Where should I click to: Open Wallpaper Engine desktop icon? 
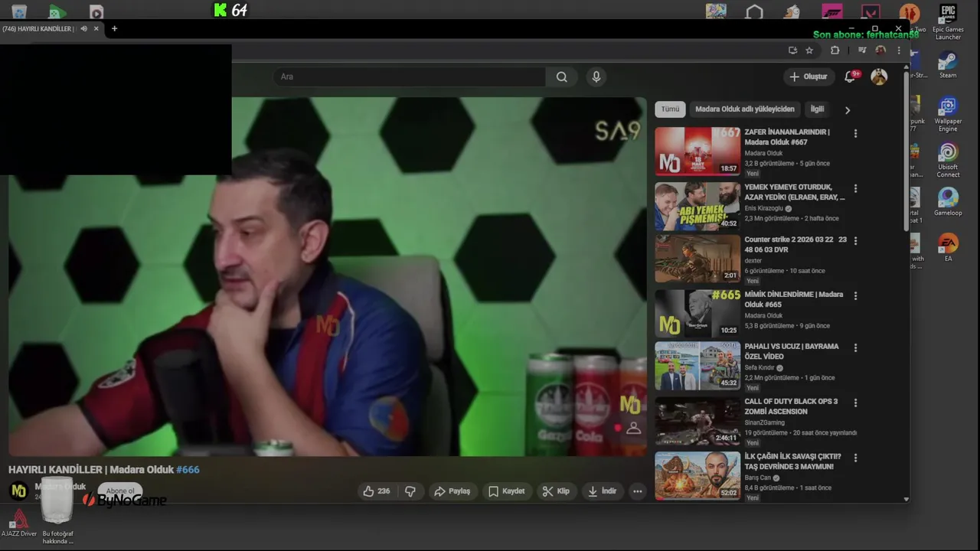pos(948,114)
